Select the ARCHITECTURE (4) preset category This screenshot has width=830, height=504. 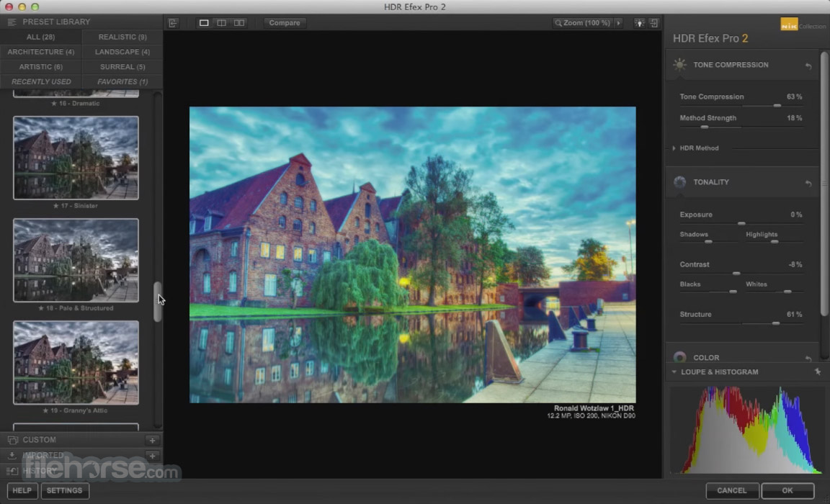pyautogui.click(x=41, y=52)
